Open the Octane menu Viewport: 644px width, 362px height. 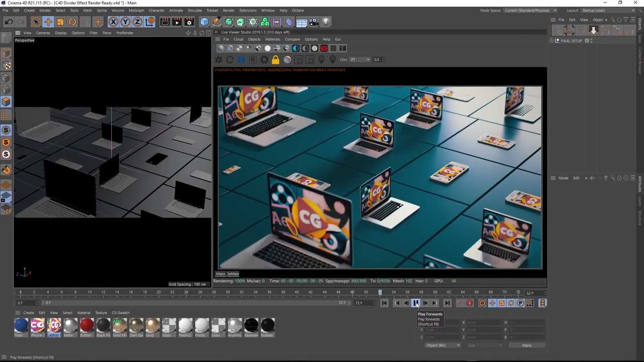(298, 10)
